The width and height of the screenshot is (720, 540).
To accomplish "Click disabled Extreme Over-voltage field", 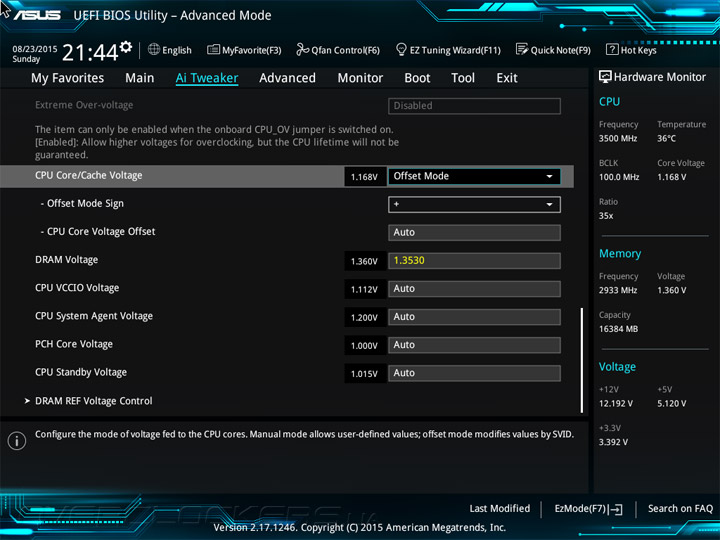I will pos(474,106).
